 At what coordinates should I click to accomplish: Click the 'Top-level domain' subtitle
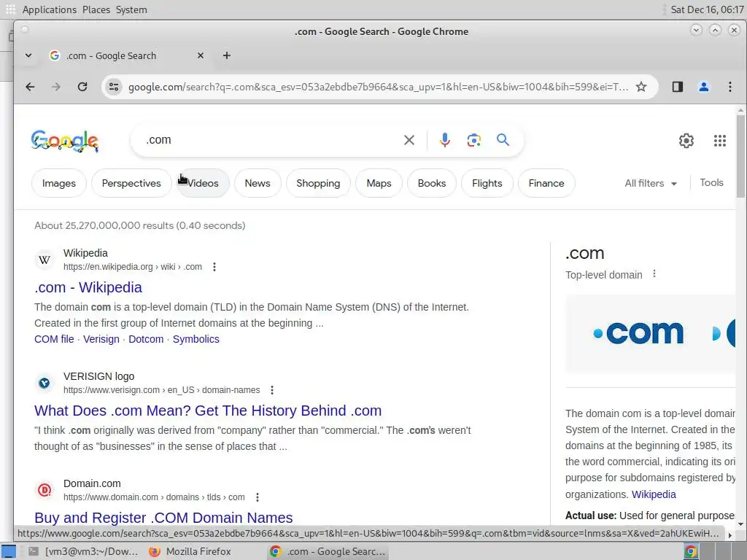pyautogui.click(x=603, y=275)
